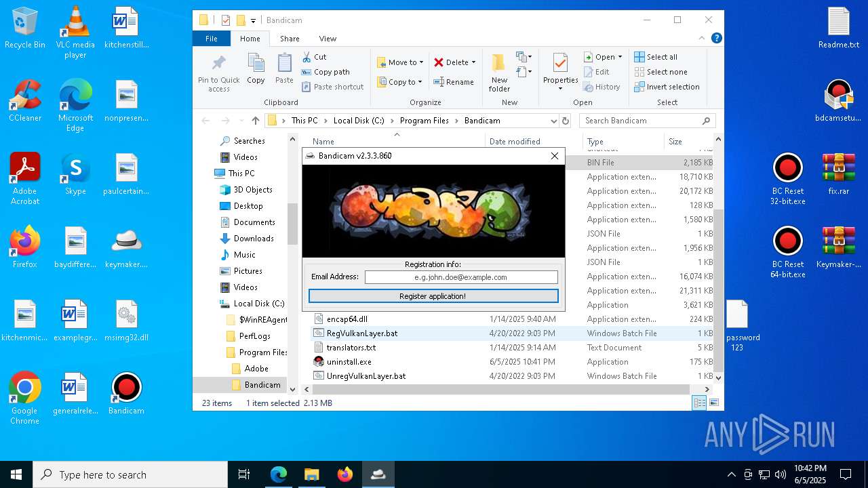Switch to Share ribbon tab
868x488 pixels.
pyautogui.click(x=290, y=39)
